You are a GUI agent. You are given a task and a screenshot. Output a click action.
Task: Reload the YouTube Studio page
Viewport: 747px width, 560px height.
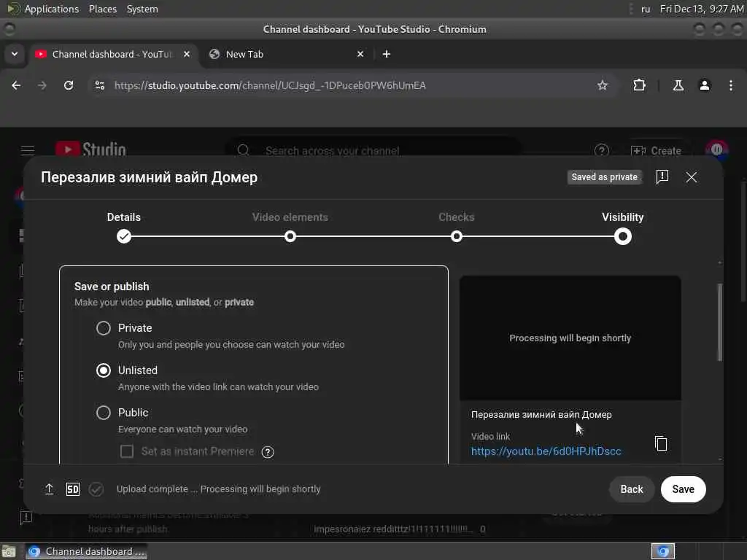pos(69,85)
